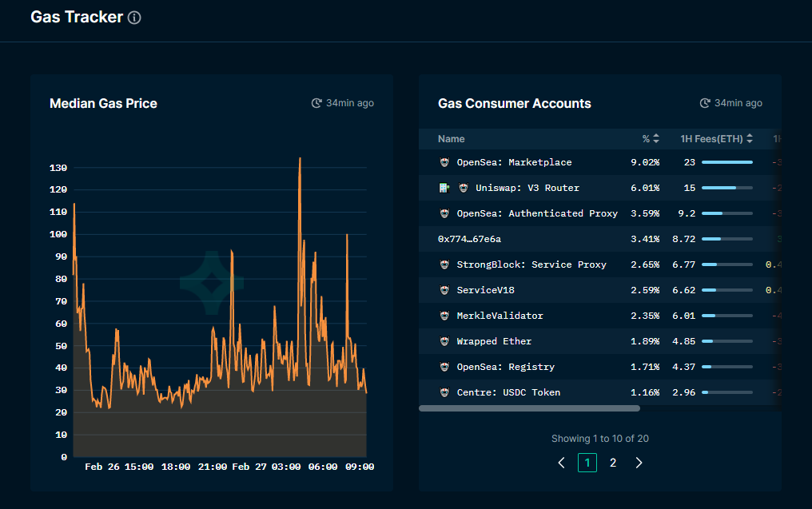Click the Feb 27 03:00 axis label

click(266, 467)
